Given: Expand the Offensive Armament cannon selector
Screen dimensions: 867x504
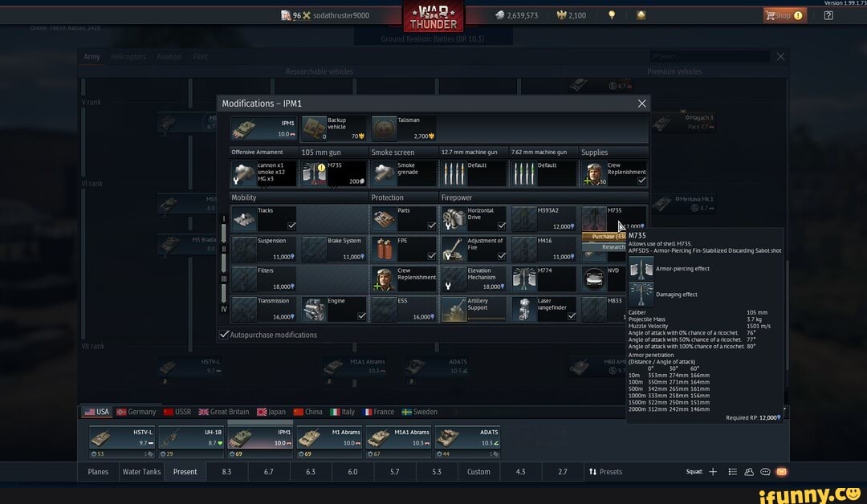Looking at the screenshot, I should 264,173.
